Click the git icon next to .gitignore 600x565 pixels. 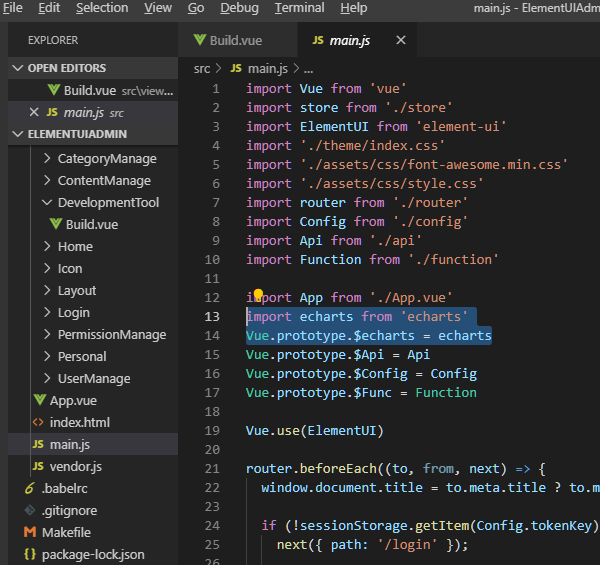point(30,510)
